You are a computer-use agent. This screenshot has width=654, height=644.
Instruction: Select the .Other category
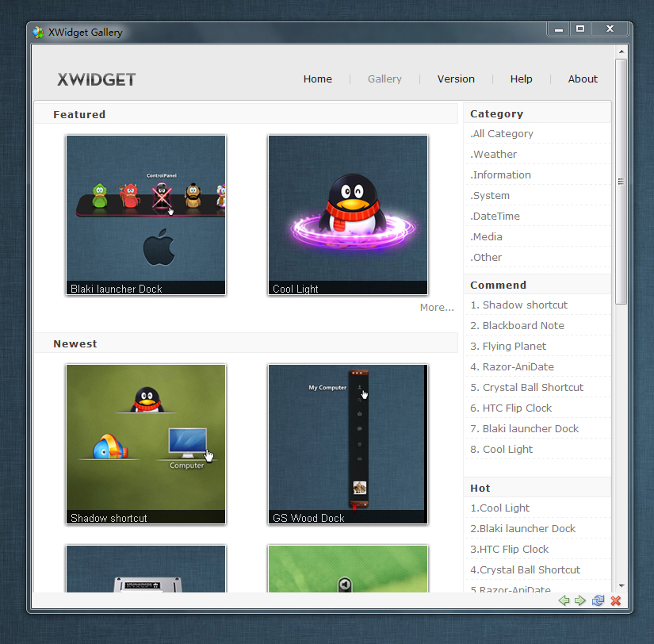(x=486, y=258)
